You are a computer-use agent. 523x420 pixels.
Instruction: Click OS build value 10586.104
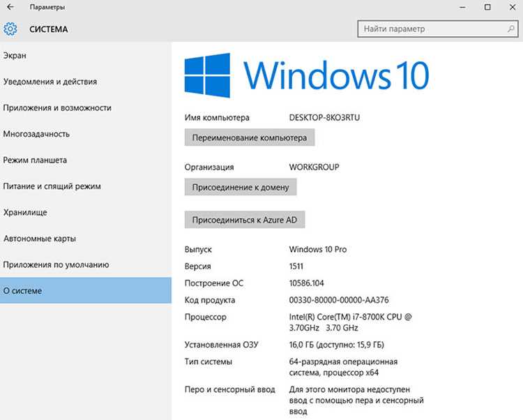click(x=307, y=283)
